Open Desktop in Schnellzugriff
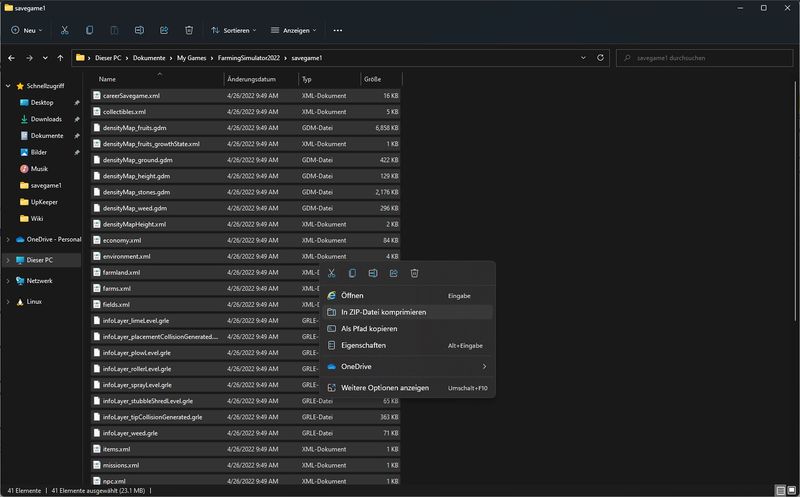 coord(42,103)
